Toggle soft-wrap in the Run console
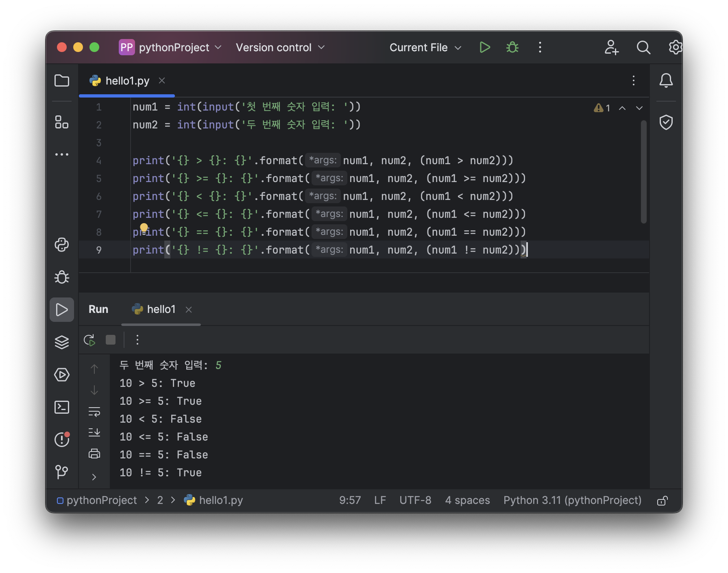The image size is (728, 573). [x=94, y=412]
